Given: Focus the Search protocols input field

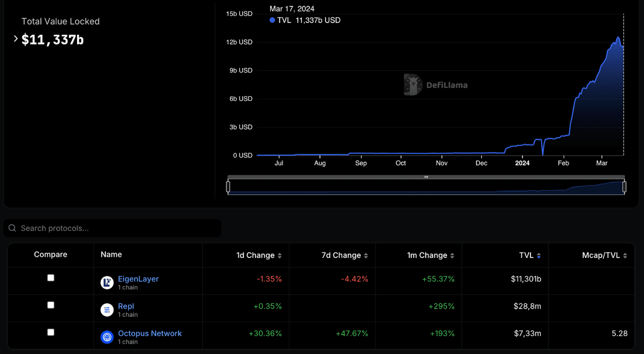Looking at the screenshot, I should pyautogui.click(x=112, y=228).
